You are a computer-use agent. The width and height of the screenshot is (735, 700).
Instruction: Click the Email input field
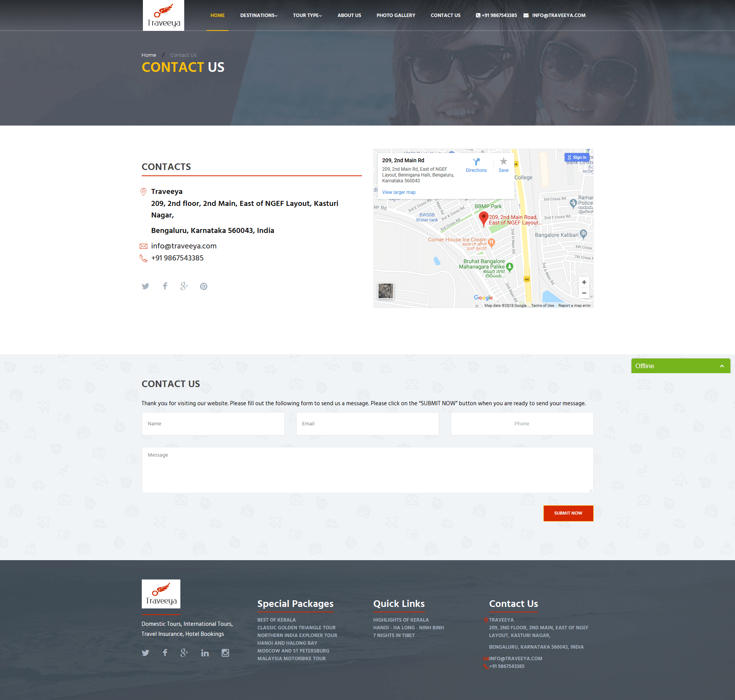coord(367,424)
